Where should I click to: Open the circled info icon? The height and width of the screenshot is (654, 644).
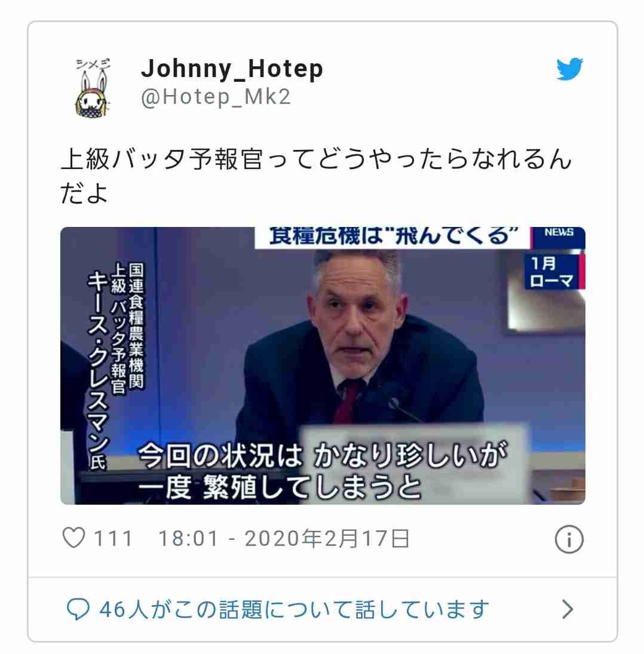569,539
